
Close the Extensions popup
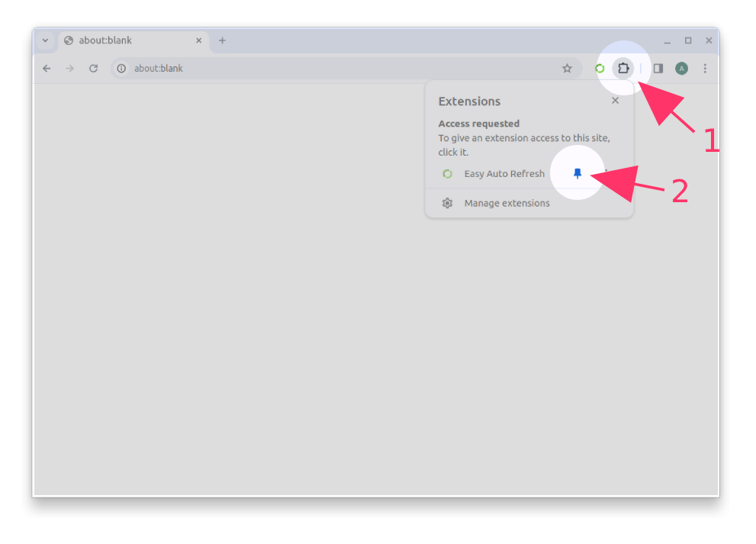point(615,101)
